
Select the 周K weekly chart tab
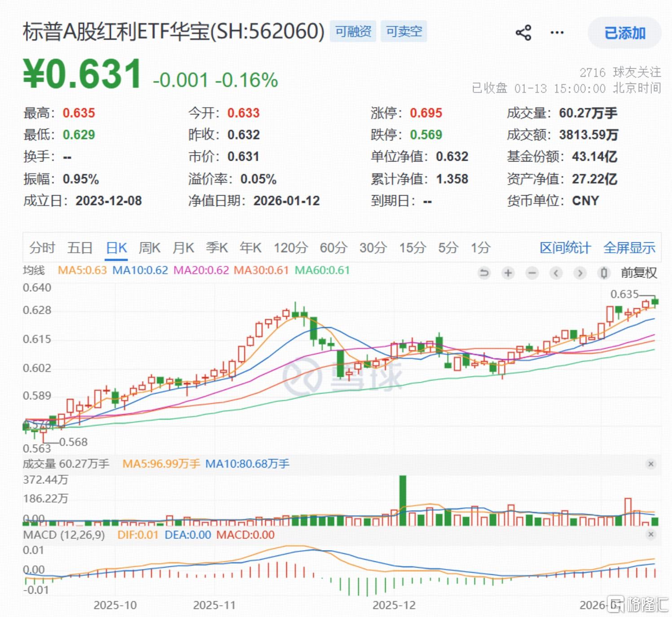[x=149, y=248]
